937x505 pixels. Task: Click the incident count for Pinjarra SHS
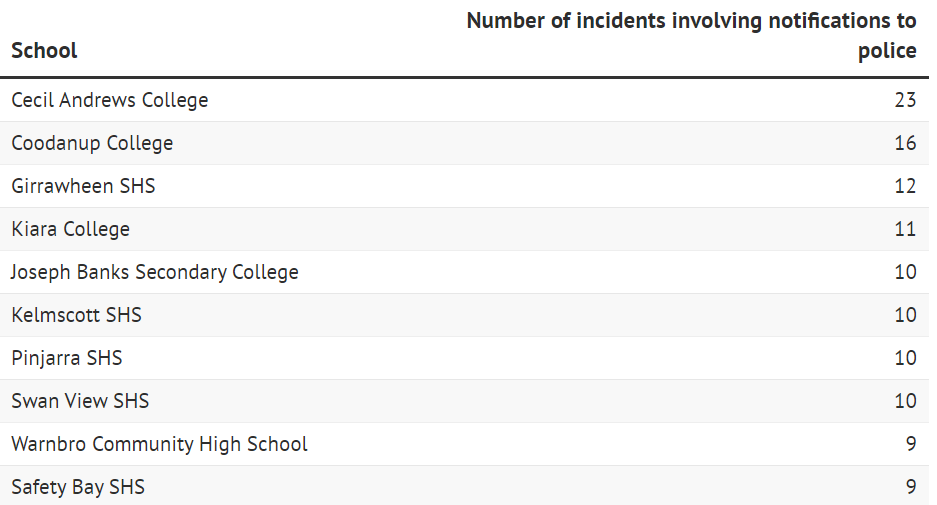[x=905, y=358]
